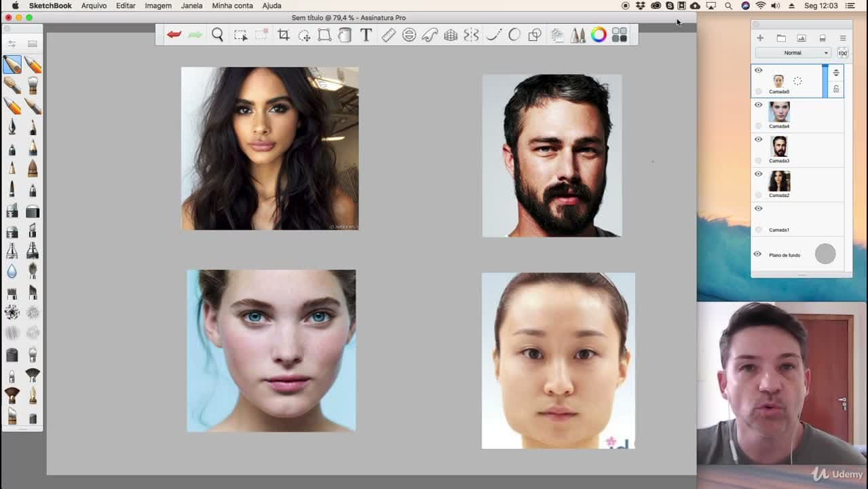Hide the Camada4 layer
The height and width of the screenshot is (489, 868).
pyautogui.click(x=758, y=105)
